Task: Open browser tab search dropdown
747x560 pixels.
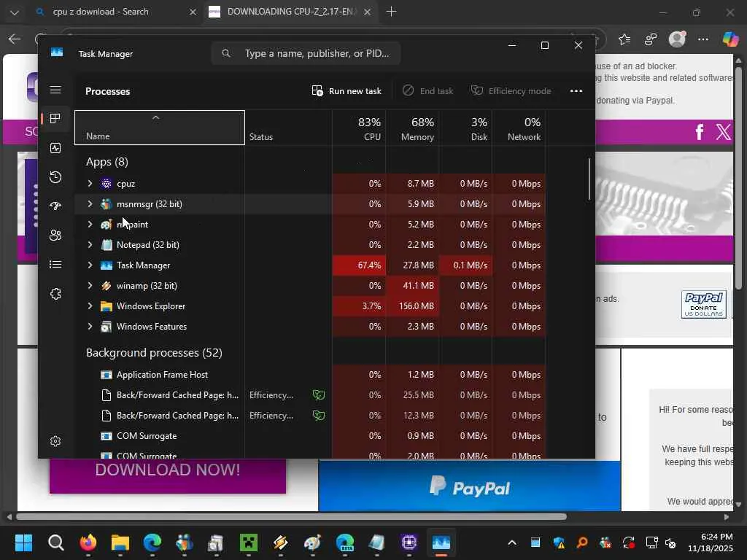Action: pyautogui.click(x=15, y=12)
